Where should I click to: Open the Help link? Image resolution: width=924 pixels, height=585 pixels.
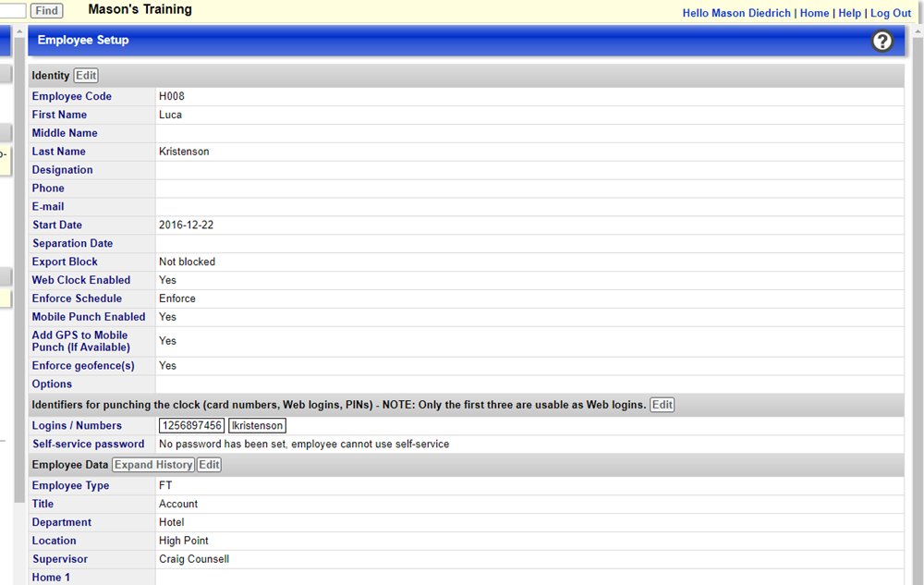point(849,13)
